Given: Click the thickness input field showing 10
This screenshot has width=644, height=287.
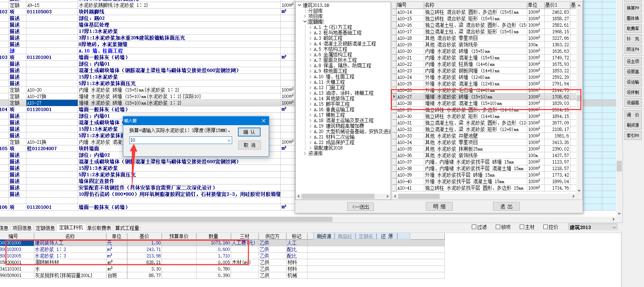Looking at the screenshot, I should 178,140.
